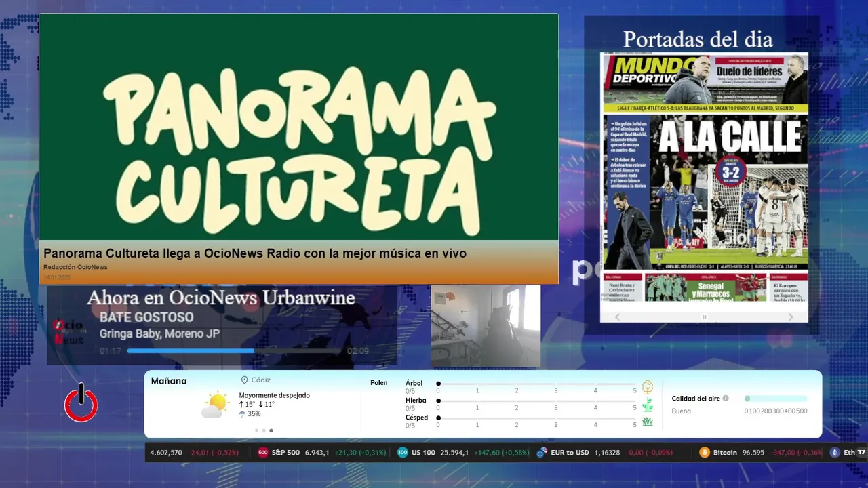
Task: Click the S&P 500 ticker badge
Action: (263, 453)
